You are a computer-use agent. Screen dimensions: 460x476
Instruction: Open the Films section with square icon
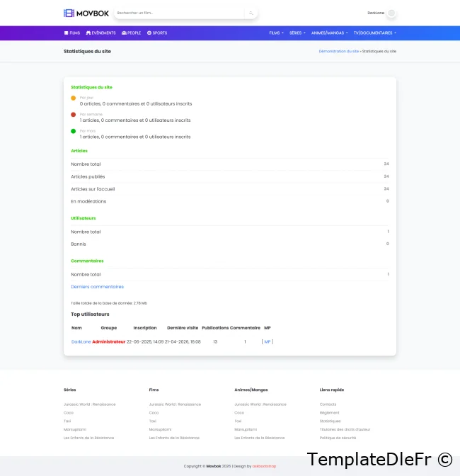(x=71, y=33)
